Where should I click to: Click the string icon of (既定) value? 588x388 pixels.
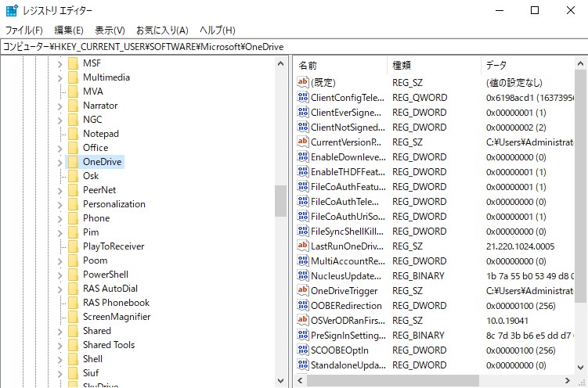pyautogui.click(x=303, y=82)
